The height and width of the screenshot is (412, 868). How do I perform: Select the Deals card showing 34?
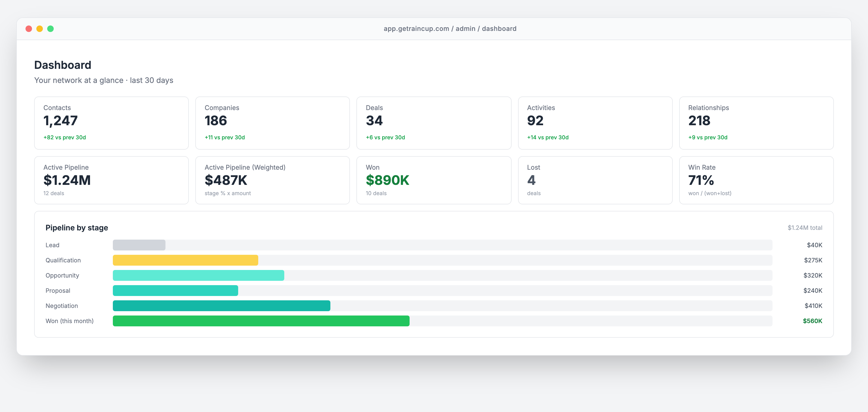click(x=434, y=123)
